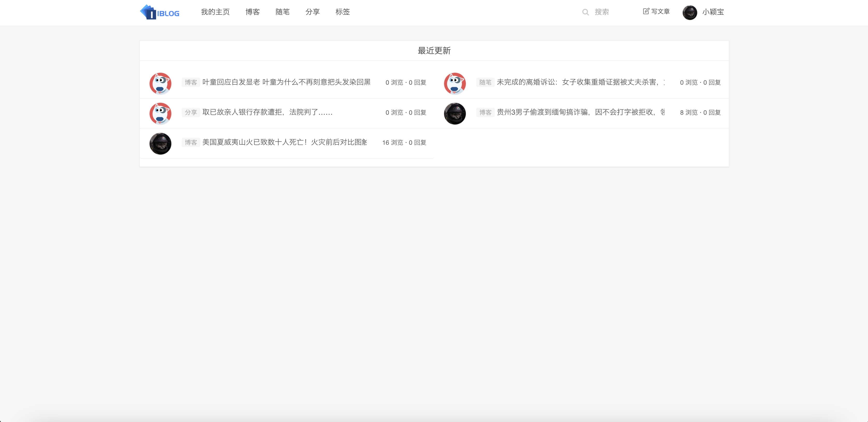Screen dimensions: 868x422
Task: Click the dog avatar beside 未完成的离婚诉讼 article
Action: (x=455, y=83)
